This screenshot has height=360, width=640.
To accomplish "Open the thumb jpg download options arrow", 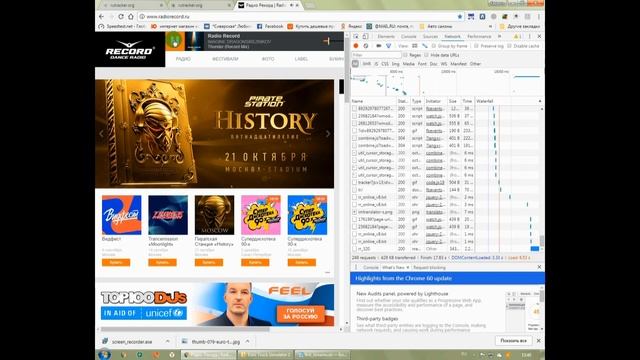I will pos(248,341).
